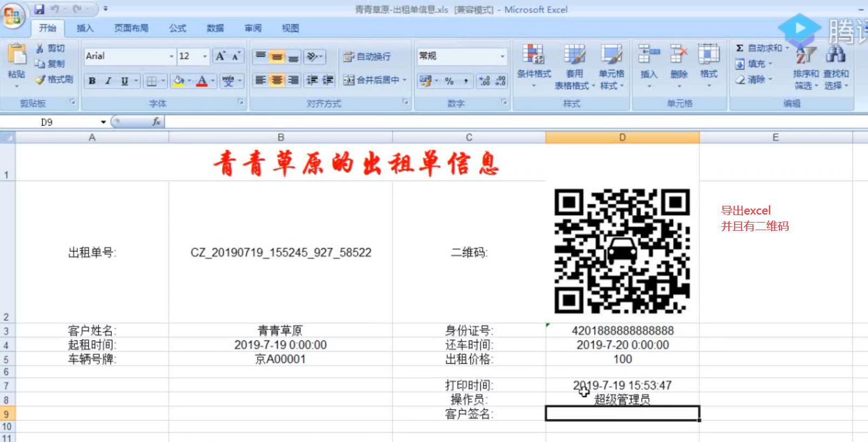Cut the selection with 剪切

50,48
